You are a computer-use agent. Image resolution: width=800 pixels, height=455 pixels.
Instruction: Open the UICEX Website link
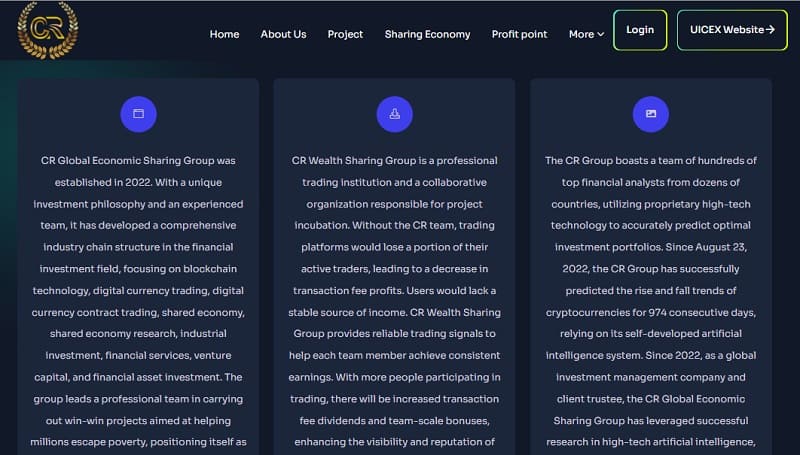tap(732, 30)
